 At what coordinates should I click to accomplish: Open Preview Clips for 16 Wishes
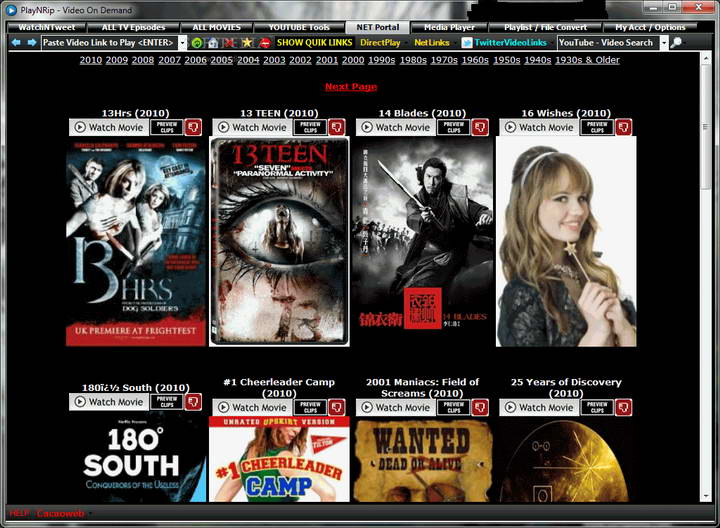[597, 127]
